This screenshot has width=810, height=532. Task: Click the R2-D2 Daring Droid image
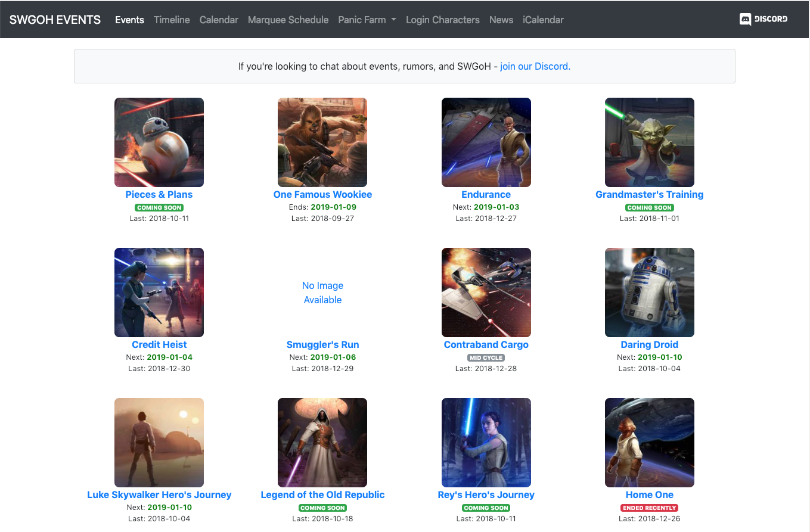tap(649, 293)
